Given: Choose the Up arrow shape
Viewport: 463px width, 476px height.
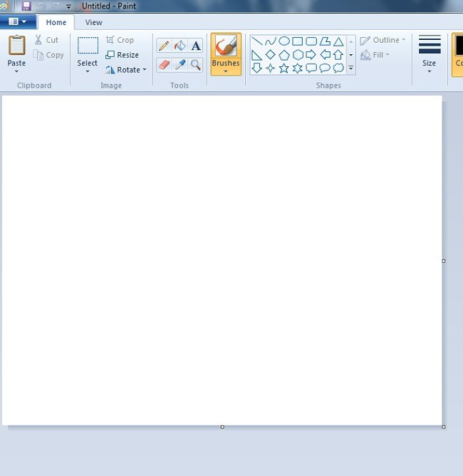Looking at the screenshot, I should (338, 55).
